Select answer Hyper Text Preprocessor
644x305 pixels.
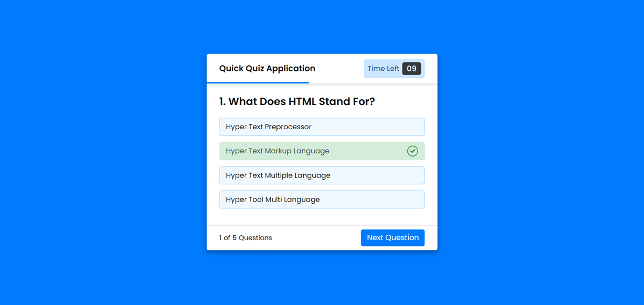pyautogui.click(x=322, y=127)
